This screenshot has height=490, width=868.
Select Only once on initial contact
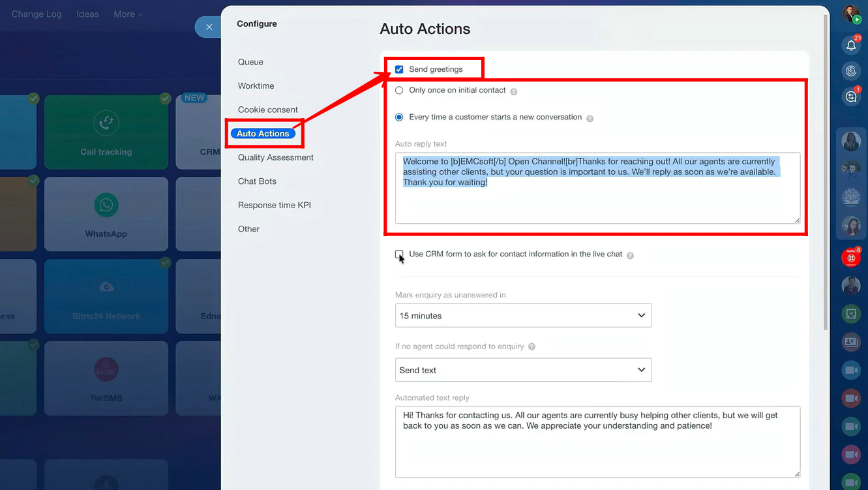click(399, 91)
